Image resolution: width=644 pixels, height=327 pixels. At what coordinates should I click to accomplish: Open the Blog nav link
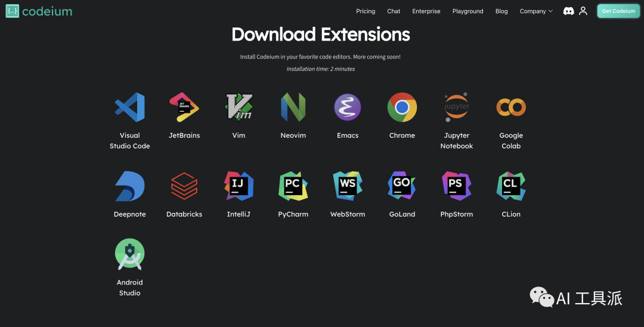click(x=501, y=11)
